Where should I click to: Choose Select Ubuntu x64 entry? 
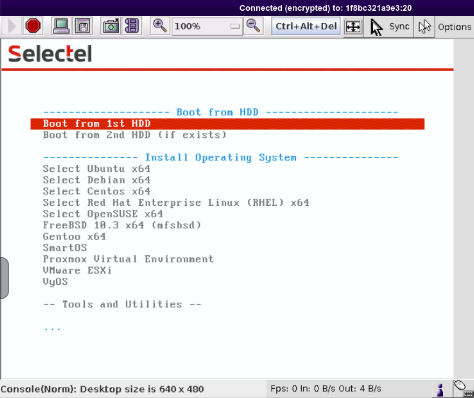coord(96,169)
